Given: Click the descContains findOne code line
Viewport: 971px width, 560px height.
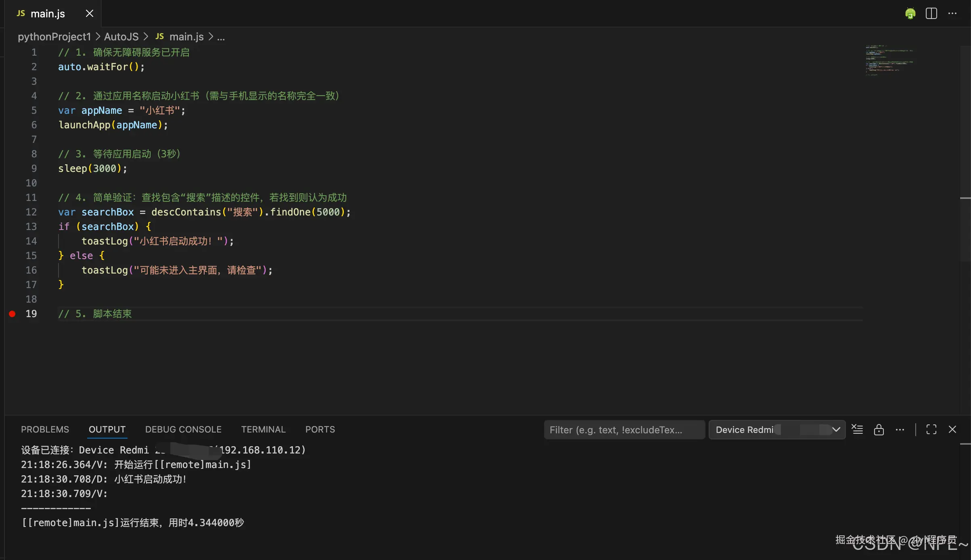Looking at the screenshot, I should pos(205,212).
